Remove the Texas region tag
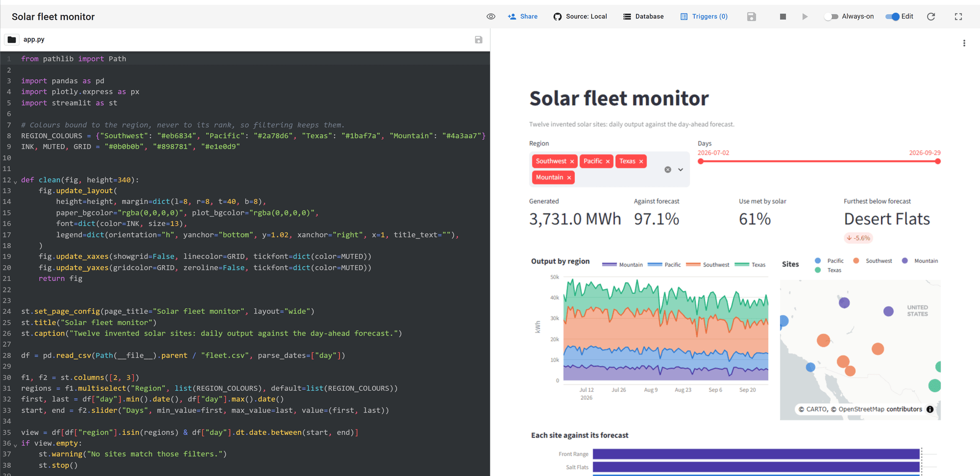This screenshot has height=476, width=980. (641, 161)
